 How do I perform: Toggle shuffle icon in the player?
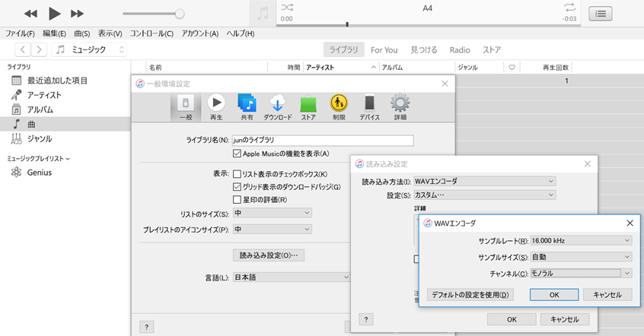pyautogui.click(x=287, y=7)
